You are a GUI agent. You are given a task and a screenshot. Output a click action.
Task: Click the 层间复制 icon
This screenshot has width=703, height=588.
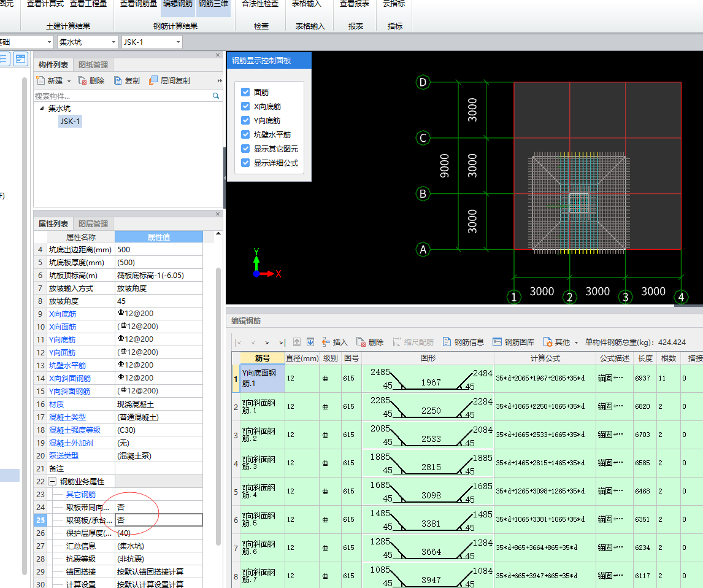153,80
